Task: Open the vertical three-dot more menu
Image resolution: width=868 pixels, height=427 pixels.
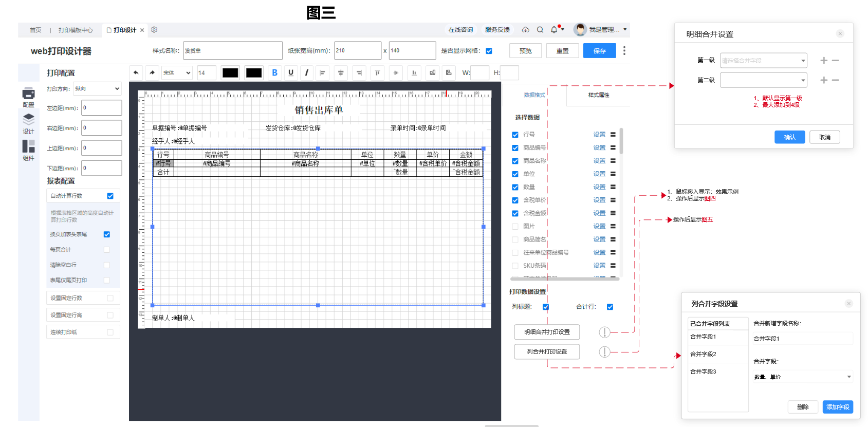Action: 624,50
